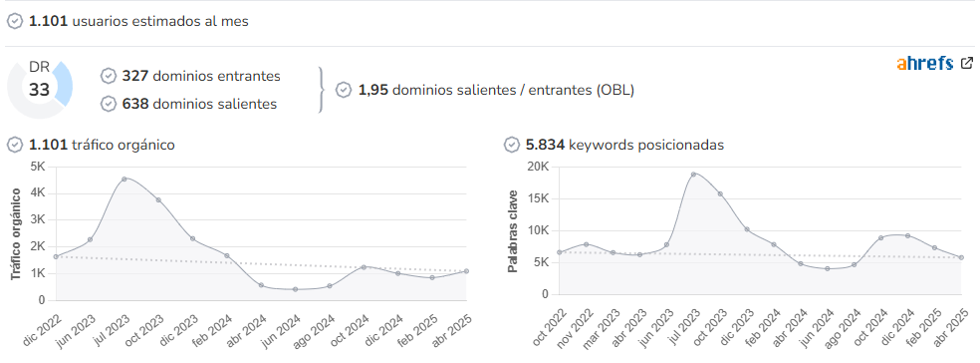
Task: Click check icon beside 1,95 dominios salientes/entrantes
Action: click(344, 90)
